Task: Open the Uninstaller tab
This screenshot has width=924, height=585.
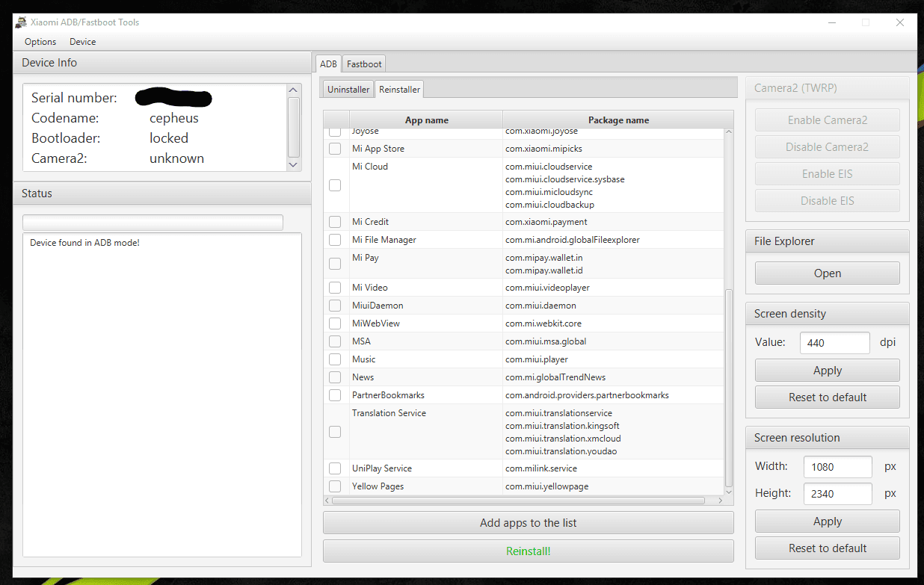Action: pos(348,90)
